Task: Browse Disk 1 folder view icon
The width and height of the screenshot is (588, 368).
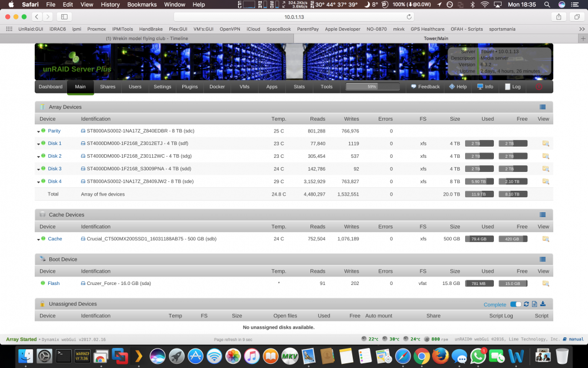Action: (x=546, y=144)
